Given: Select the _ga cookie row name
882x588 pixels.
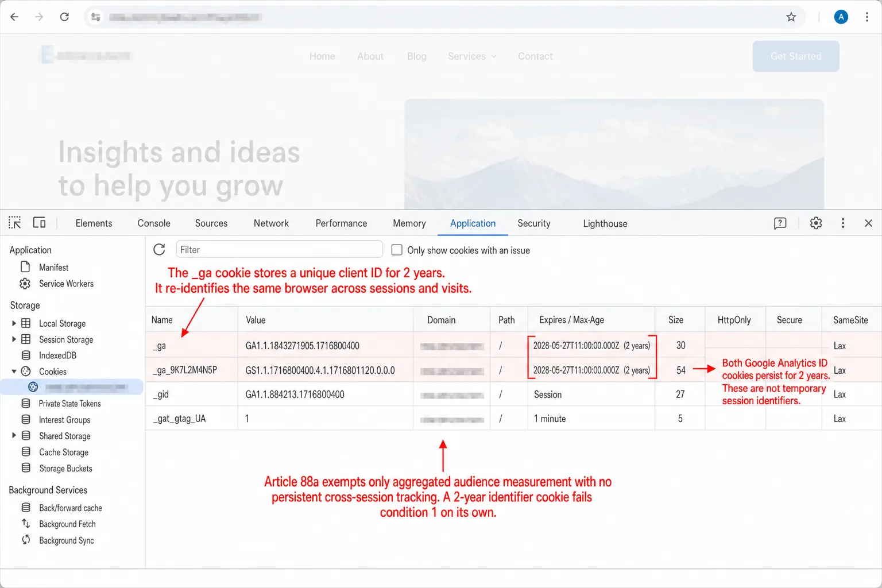Looking at the screenshot, I should point(160,346).
